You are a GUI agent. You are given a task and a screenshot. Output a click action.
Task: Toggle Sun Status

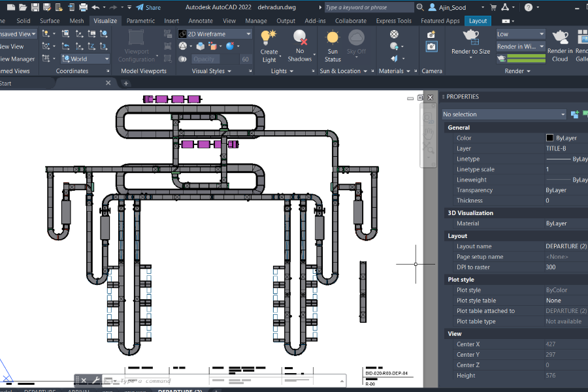point(333,46)
